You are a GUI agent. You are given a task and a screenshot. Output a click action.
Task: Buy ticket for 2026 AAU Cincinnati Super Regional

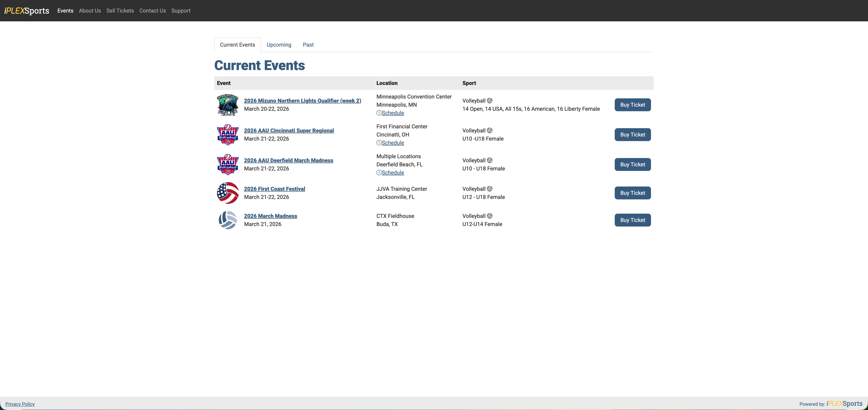tap(633, 135)
